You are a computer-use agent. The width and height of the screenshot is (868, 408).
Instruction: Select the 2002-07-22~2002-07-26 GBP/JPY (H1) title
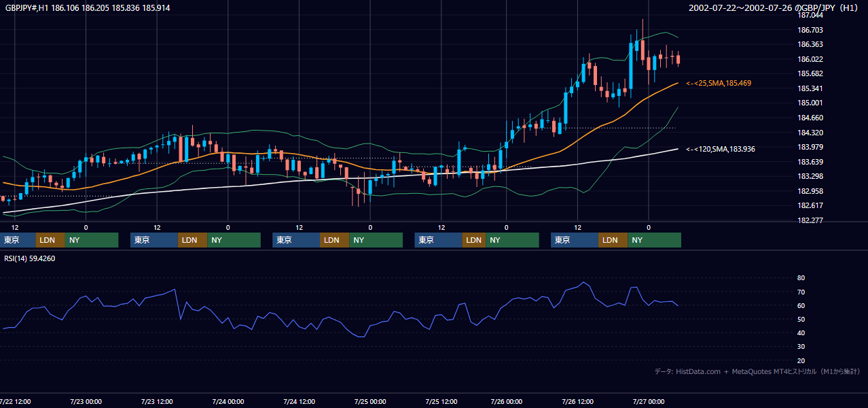[x=774, y=7]
